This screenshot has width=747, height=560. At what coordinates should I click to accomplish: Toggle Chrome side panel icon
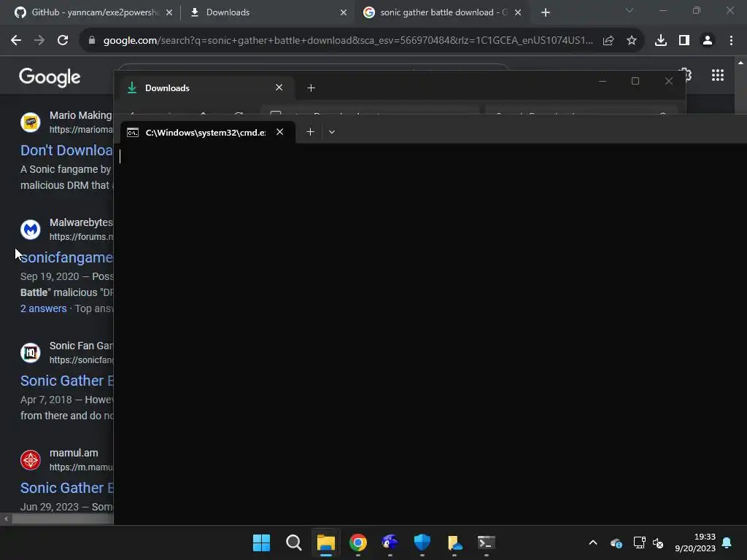click(x=684, y=41)
